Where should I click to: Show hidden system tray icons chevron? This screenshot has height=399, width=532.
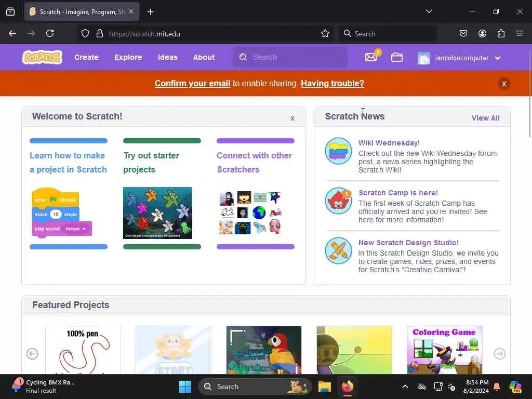405,387
